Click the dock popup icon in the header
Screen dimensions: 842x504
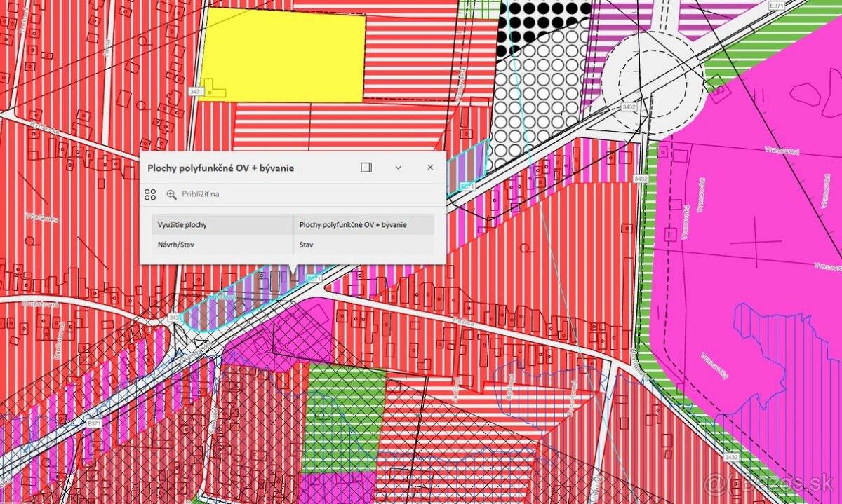366,167
